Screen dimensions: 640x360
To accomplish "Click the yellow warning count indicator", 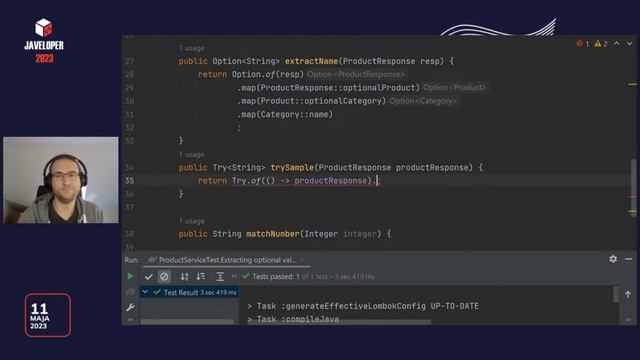I will click(x=601, y=44).
